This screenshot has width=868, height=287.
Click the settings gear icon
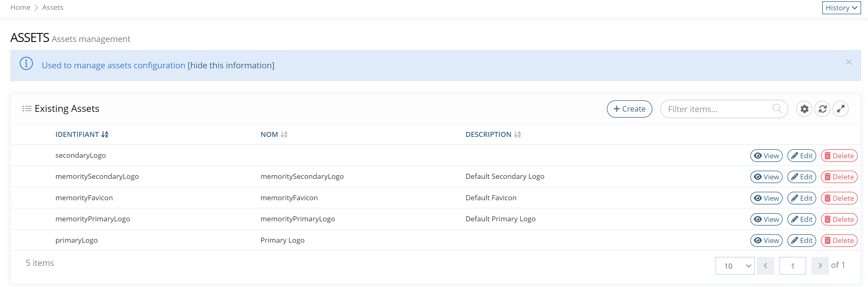coord(804,109)
